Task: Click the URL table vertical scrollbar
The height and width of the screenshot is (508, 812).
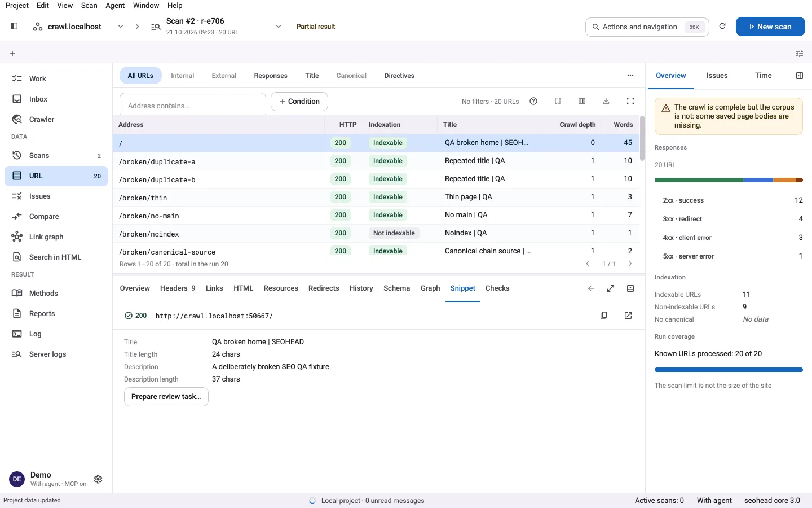Action: click(642, 138)
